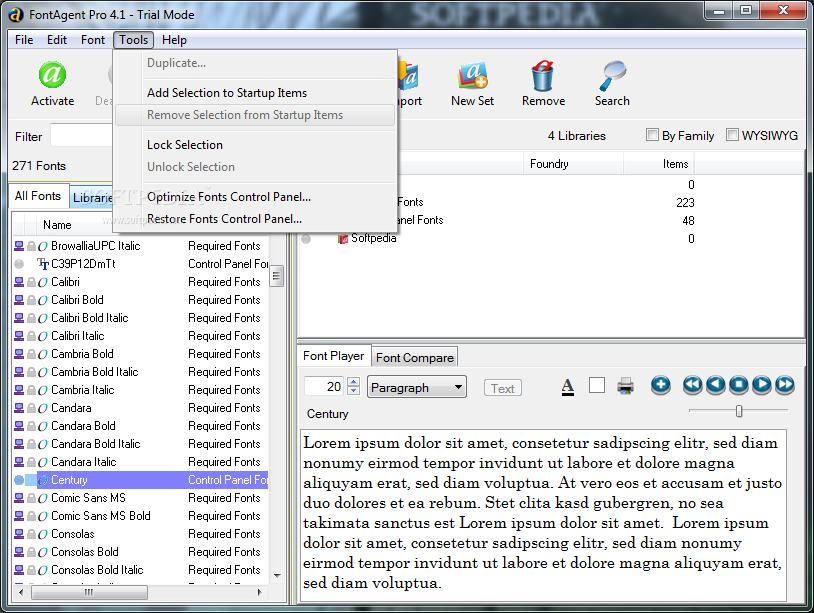Open the Edit menu

57,40
